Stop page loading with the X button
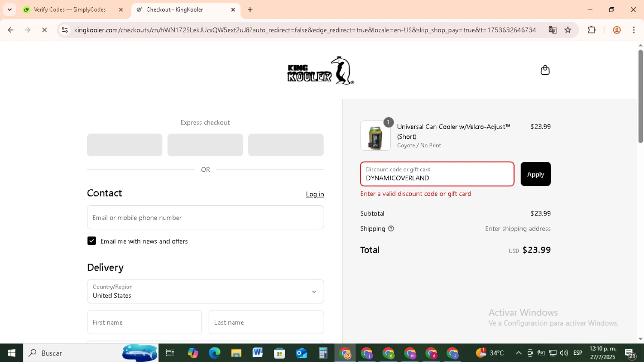This screenshot has width=644, height=362. click(x=44, y=30)
